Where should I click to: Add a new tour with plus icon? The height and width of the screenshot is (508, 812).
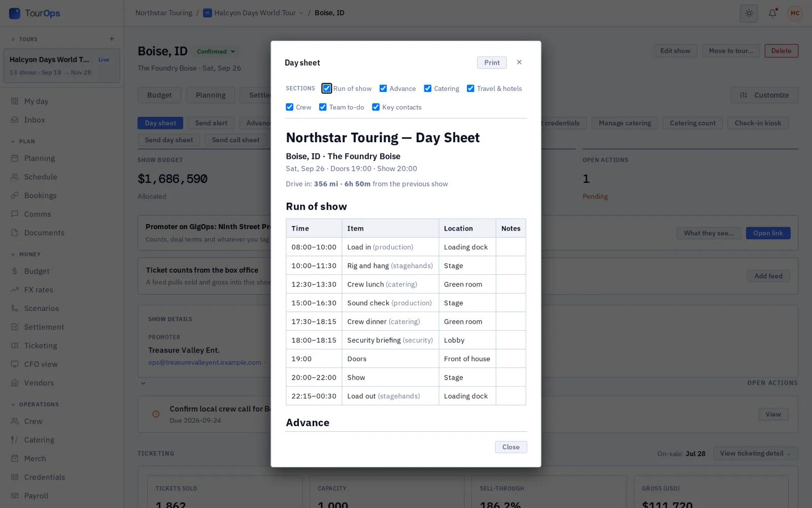tap(112, 39)
